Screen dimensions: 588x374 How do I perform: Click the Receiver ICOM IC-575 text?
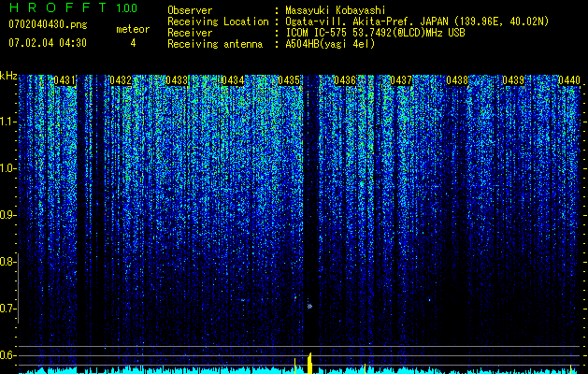coord(375,33)
